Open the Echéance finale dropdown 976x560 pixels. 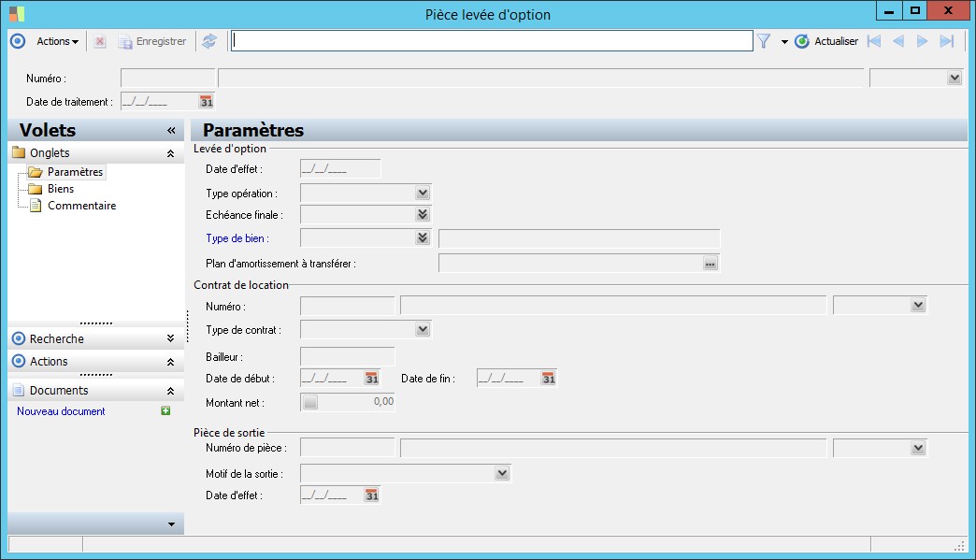(x=423, y=215)
